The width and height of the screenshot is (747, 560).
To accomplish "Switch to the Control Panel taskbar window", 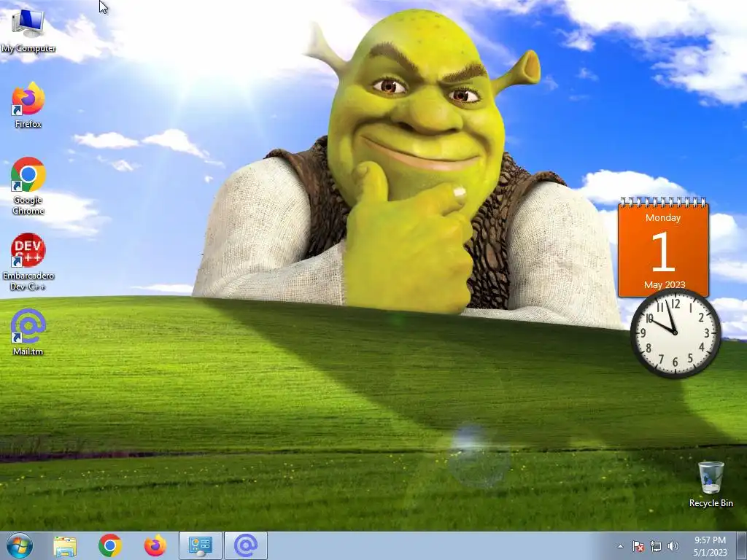I will [201, 545].
